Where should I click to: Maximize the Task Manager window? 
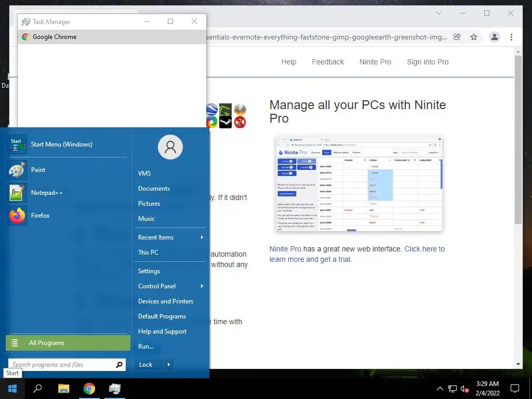tap(170, 21)
